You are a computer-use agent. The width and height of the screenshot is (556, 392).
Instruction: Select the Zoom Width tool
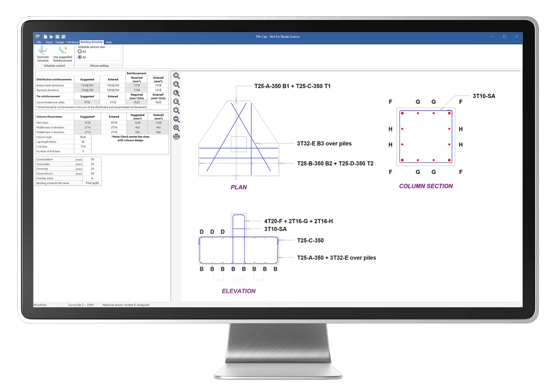pyautogui.click(x=177, y=76)
